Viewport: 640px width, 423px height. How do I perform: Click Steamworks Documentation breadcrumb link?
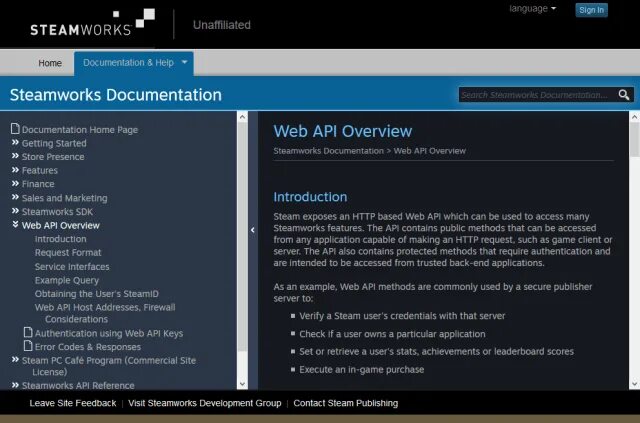pos(329,151)
